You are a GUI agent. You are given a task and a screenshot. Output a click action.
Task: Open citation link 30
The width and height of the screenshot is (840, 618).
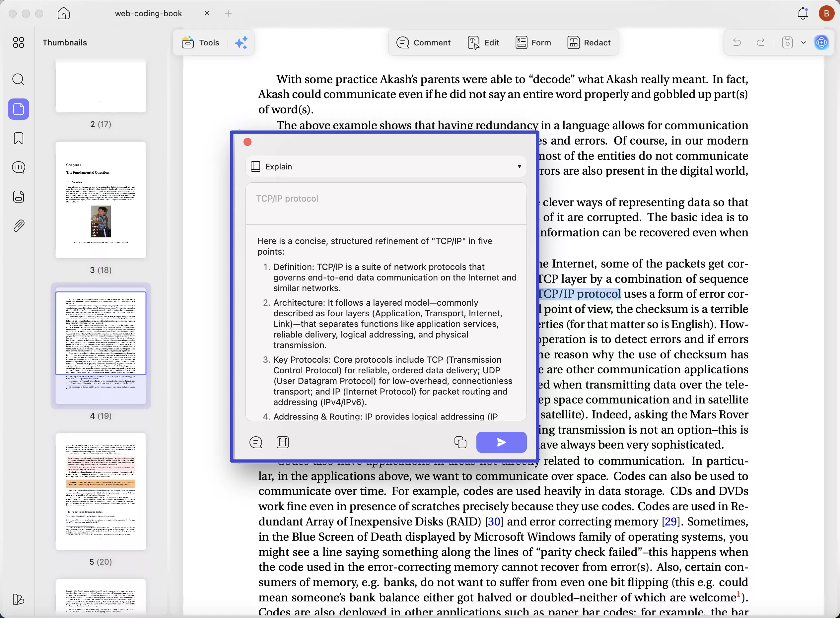(494, 522)
